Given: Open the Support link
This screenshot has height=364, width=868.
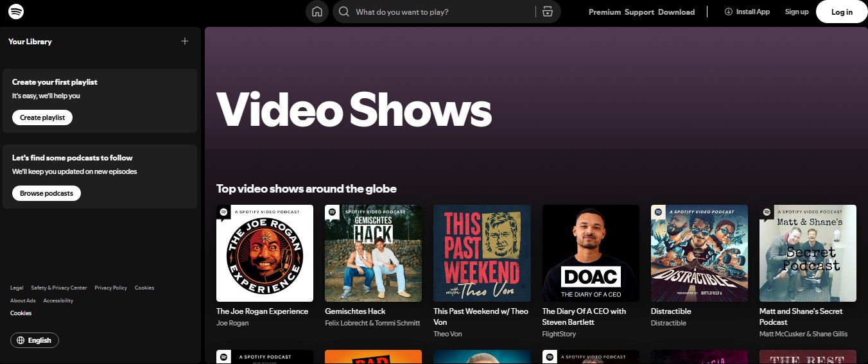Looking at the screenshot, I should 639,12.
